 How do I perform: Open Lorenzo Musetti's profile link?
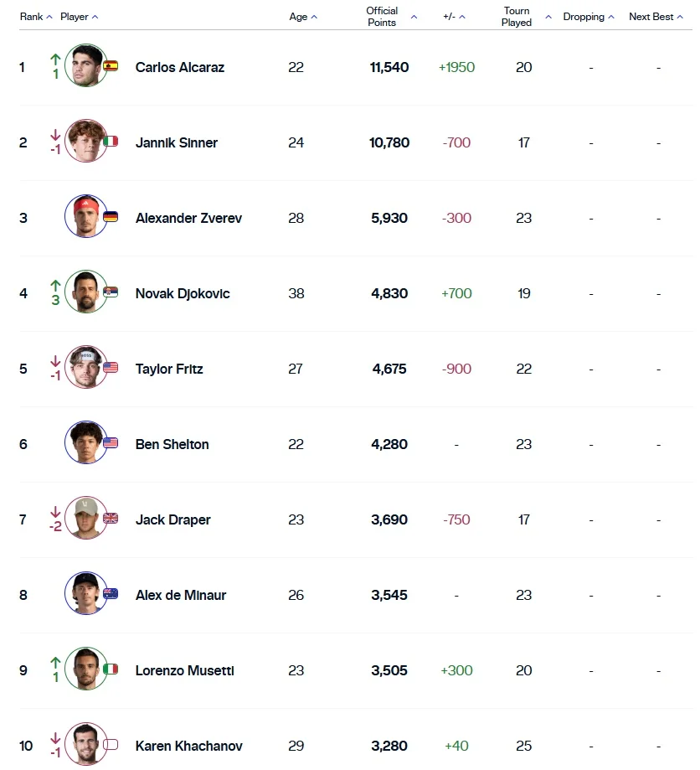click(184, 670)
